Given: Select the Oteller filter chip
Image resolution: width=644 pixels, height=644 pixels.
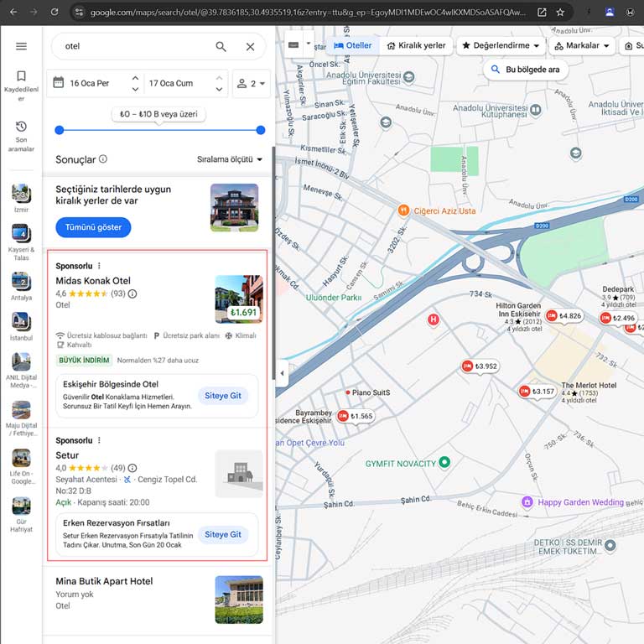Looking at the screenshot, I should pyautogui.click(x=353, y=45).
